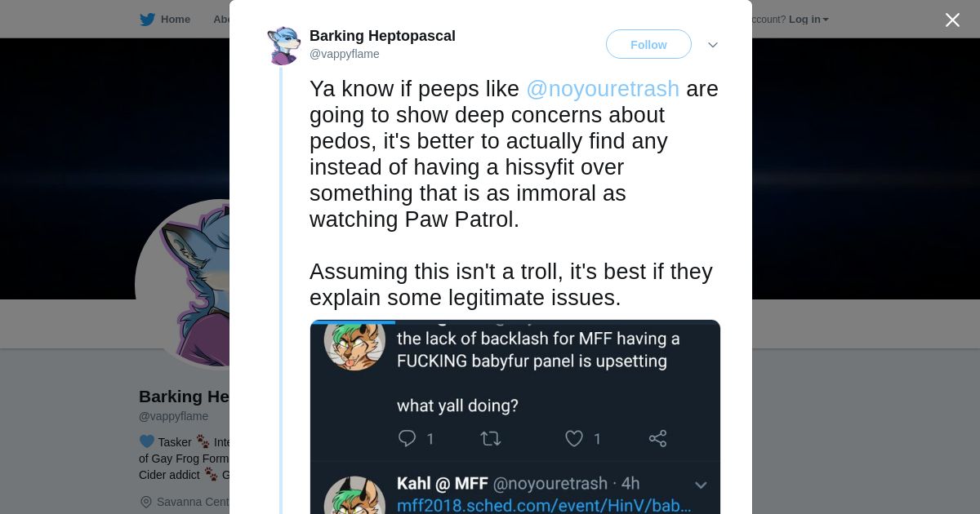Click the Barking Heptopascal name in the tweet
980x514 pixels.
(x=382, y=36)
